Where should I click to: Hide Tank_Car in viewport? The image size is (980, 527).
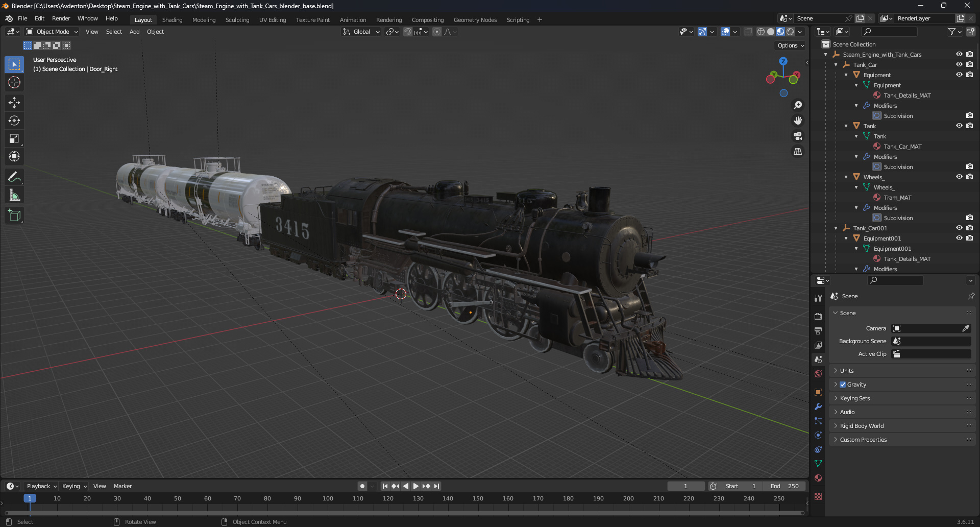[x=959, y=64]
